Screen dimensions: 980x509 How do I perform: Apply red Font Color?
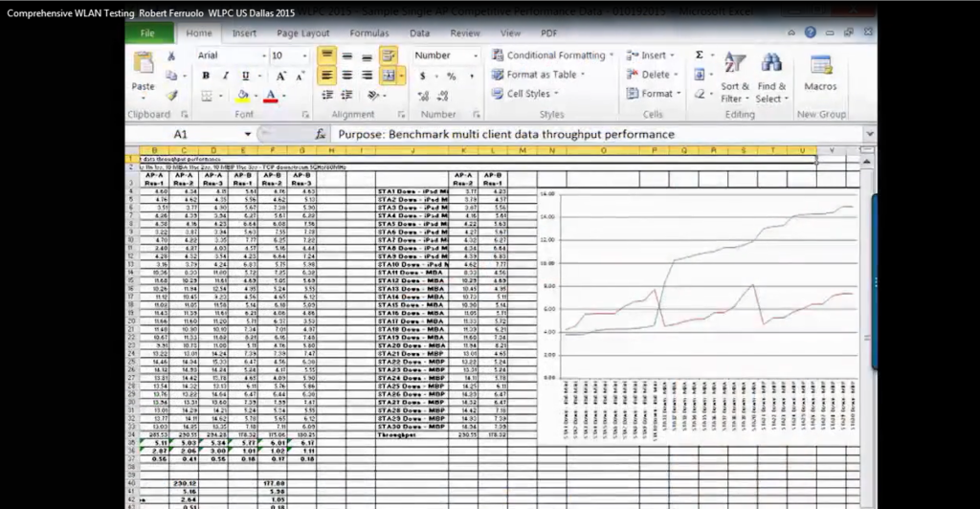click(x=271, y=96)
